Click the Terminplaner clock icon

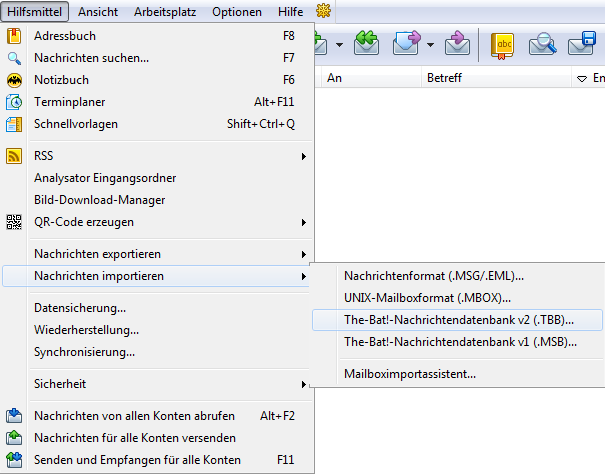[14, 102]
